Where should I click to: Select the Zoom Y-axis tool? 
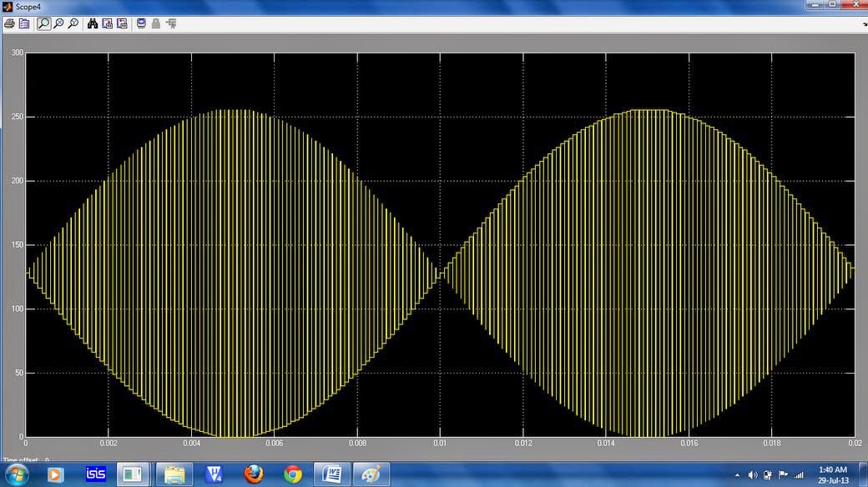[73, 23]
